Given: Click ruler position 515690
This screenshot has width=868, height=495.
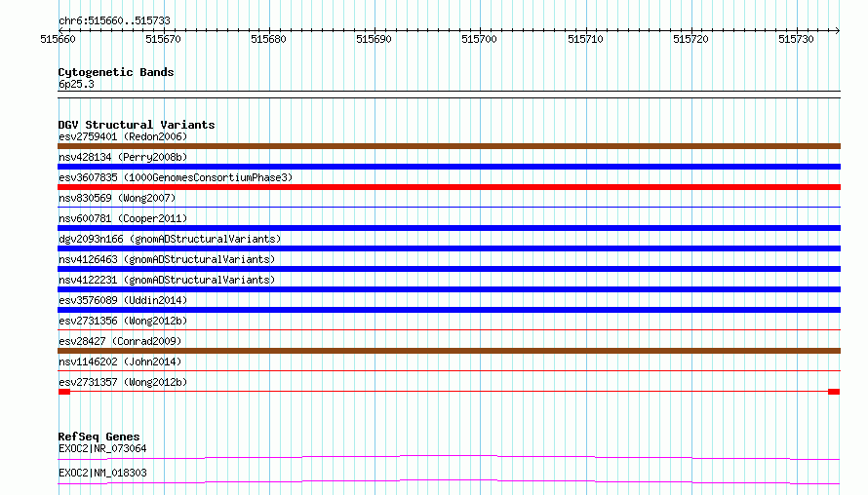Looking at the screenshot, I should [x=374, y=39].
